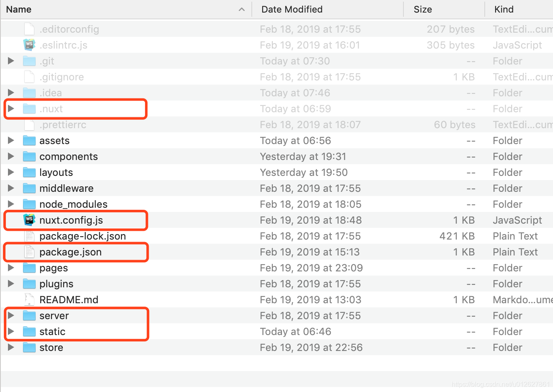Click the components folder icon
553x392 pixels.
[29, 157]
